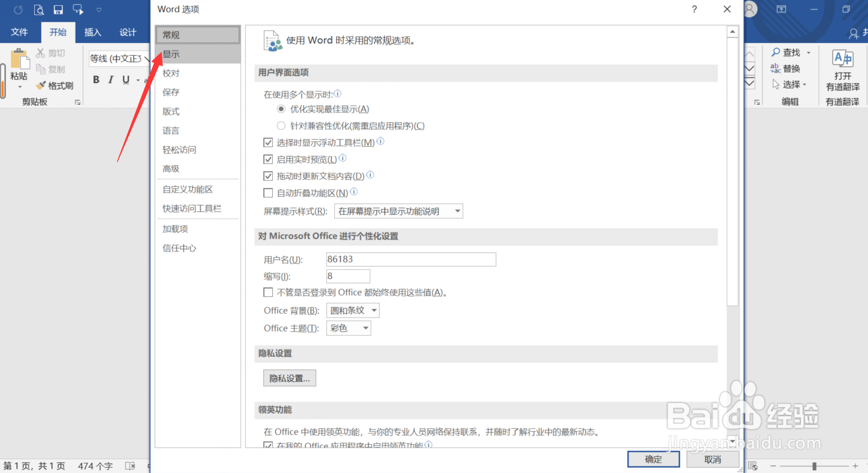Open the File tab
Image resolution: width=868 pixels, height=473 pixels.
[19, 33]
